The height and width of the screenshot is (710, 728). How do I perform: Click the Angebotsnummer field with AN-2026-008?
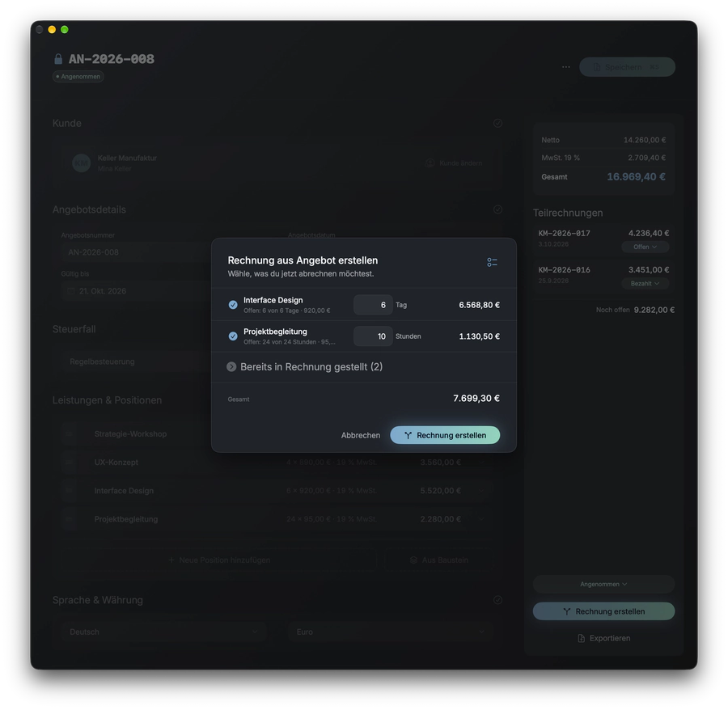coord(137,252)
